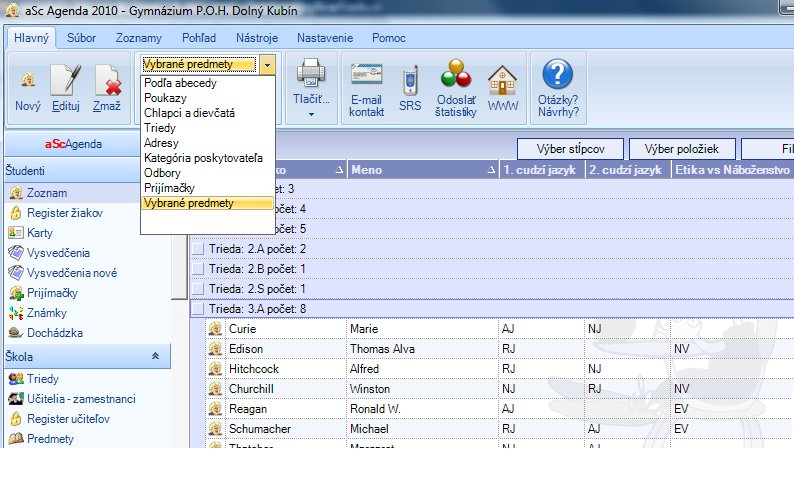Click the Otázky? Návrhy? help icon
The width and height of the screenshot is (794, 477).
click(x=558, y=74)
